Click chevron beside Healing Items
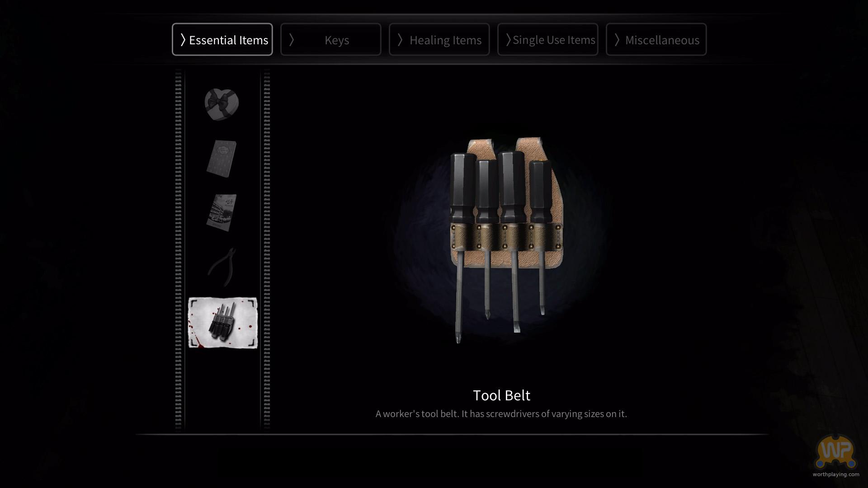The width and height of the screenshot is (868, 488). [400, 40]
